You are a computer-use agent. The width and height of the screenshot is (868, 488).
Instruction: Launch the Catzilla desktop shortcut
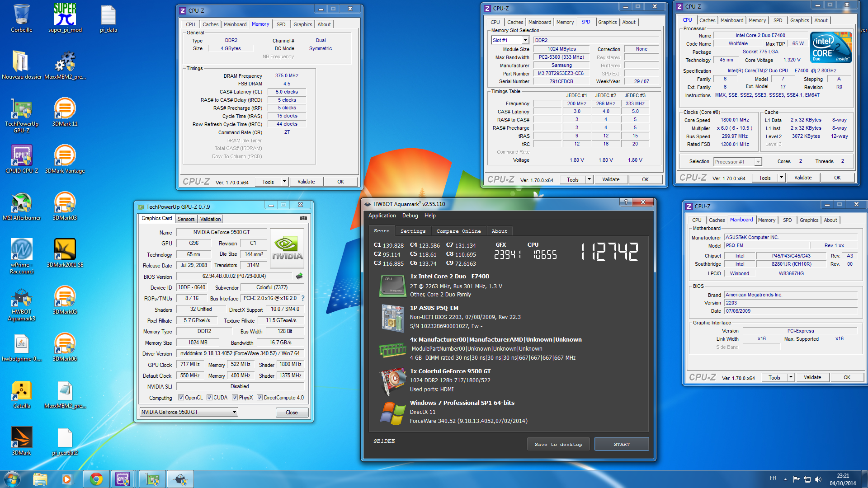21,394
